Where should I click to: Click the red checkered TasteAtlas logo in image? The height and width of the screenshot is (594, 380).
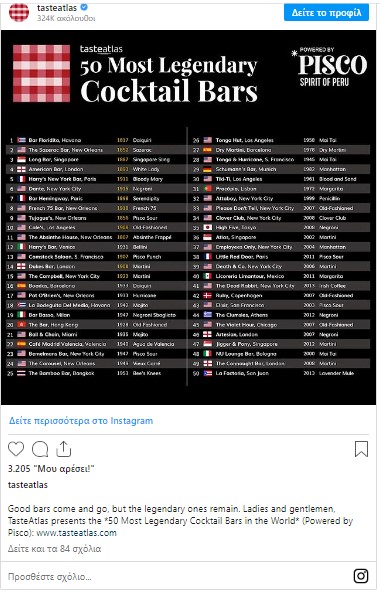[x=42, y=73]
